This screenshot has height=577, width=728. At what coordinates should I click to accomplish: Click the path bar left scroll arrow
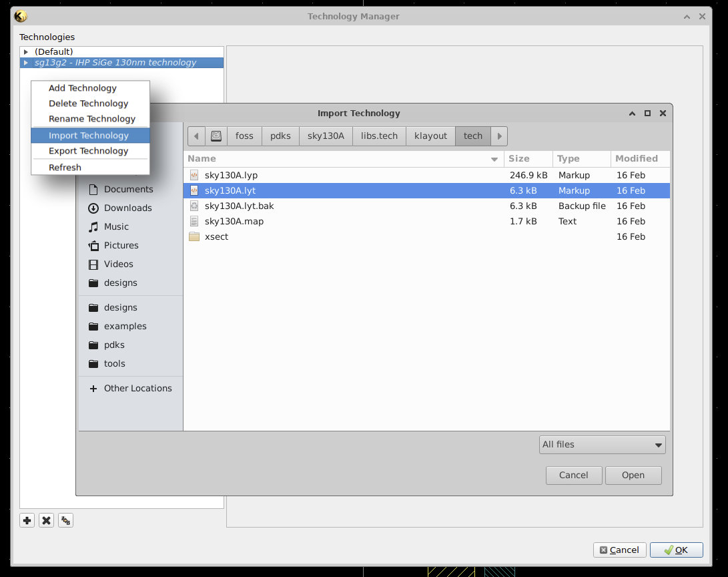[x=196, y=136]
